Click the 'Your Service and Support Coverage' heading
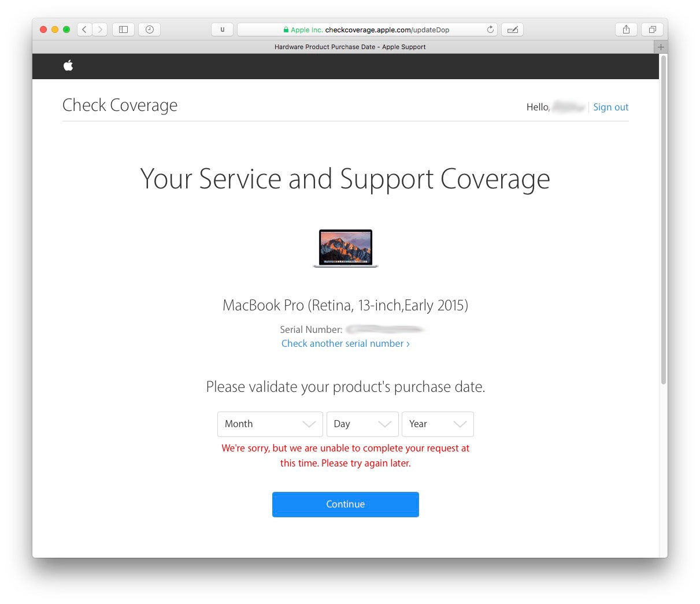Screen dimensions: 700x604 click(345, 179)
